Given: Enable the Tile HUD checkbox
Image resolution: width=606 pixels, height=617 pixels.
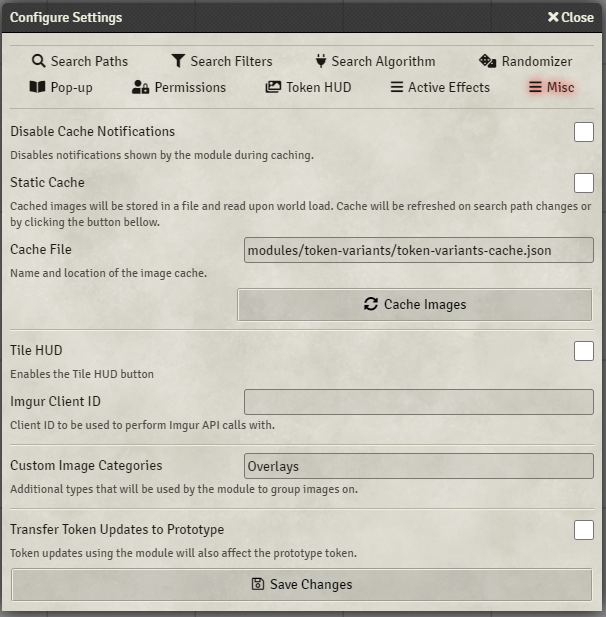Looking at the screenshot, I should pos(584,351).
